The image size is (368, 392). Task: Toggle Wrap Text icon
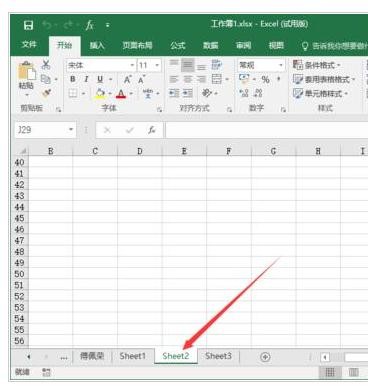point(217,65)
